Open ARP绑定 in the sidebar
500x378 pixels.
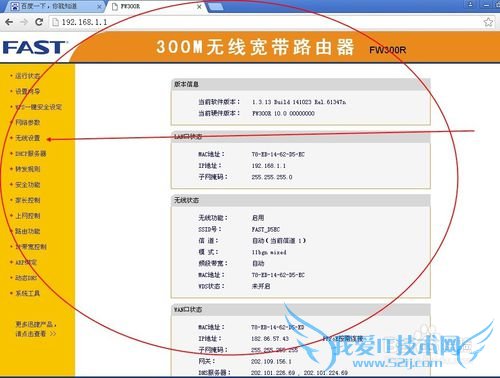click(26, 262)
